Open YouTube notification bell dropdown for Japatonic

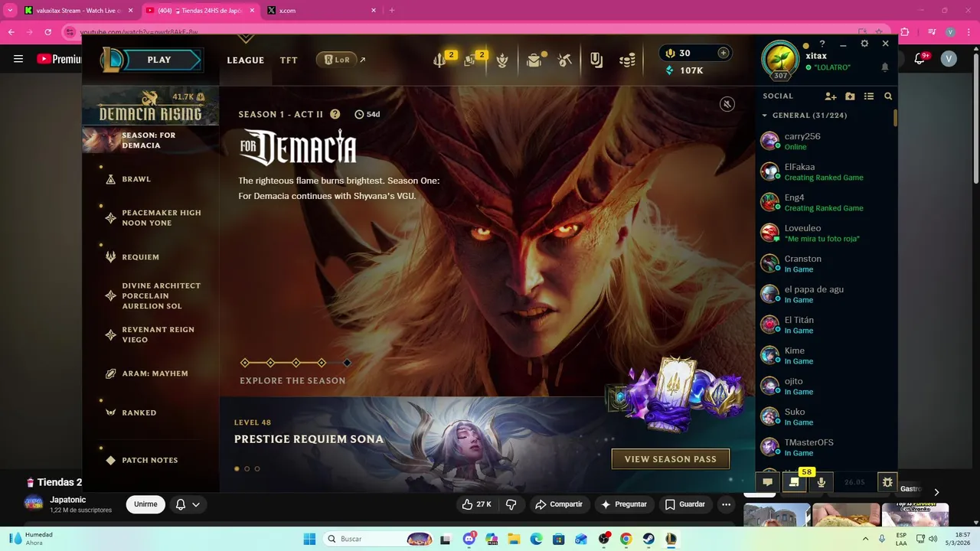tap(188, 504)
